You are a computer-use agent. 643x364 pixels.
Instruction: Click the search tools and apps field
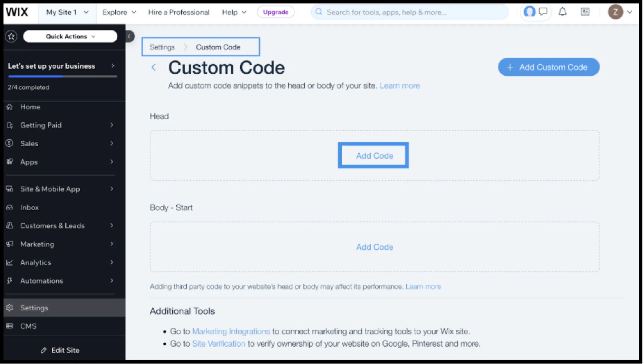coord(409,12)
